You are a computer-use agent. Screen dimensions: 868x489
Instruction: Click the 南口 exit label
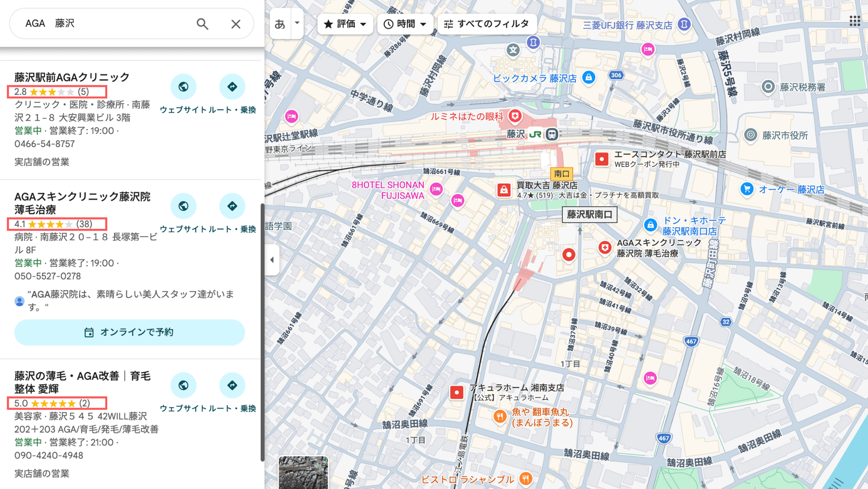562,174
